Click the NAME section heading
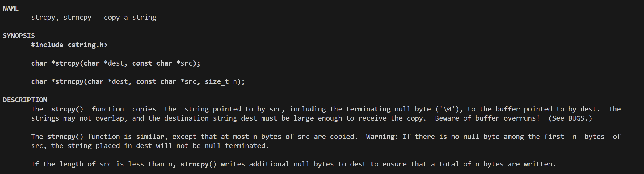This screenshot has width=644, height=174. pos(11,8)
